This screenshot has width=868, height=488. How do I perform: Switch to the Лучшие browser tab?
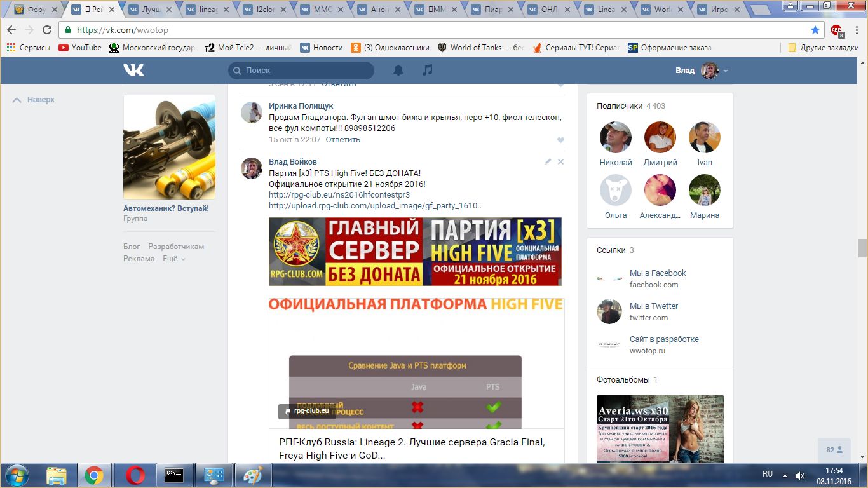pos(151,10)
